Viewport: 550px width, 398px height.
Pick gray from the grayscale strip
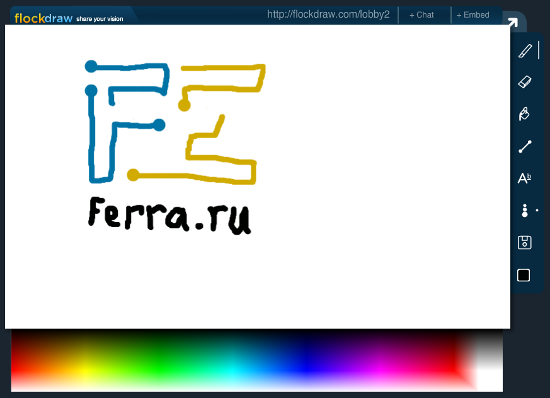pos(489,352)
